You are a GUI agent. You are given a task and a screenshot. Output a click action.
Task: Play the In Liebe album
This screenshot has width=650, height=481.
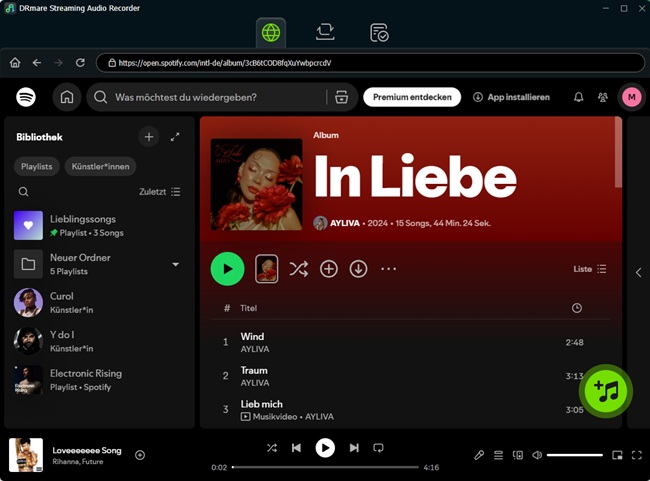[x=227, y=269]
